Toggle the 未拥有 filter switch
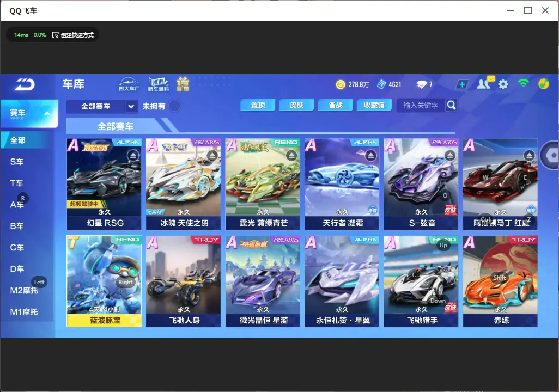 click(175, 106)
